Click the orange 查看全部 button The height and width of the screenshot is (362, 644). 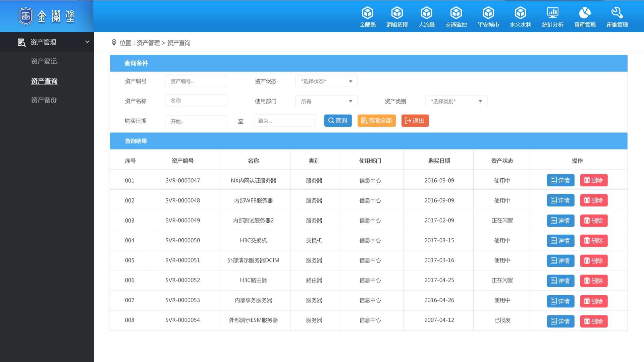tap(377, 121)
